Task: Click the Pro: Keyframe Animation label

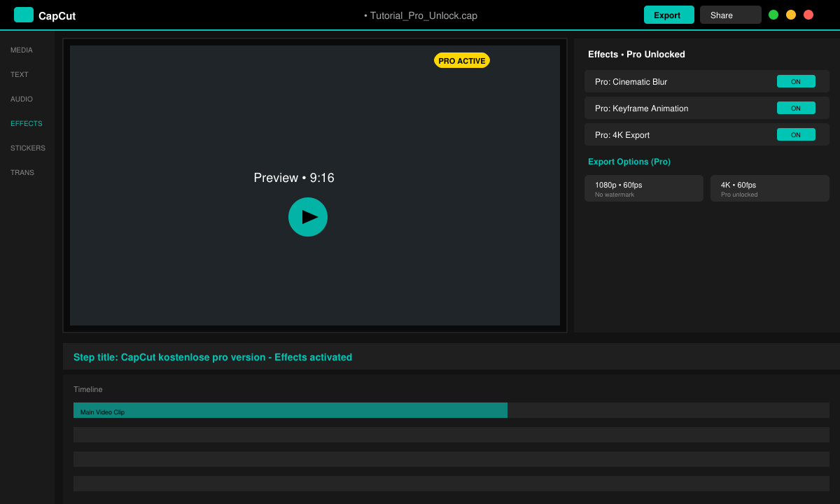Action: pyautogui.click(x=642, y=108)
